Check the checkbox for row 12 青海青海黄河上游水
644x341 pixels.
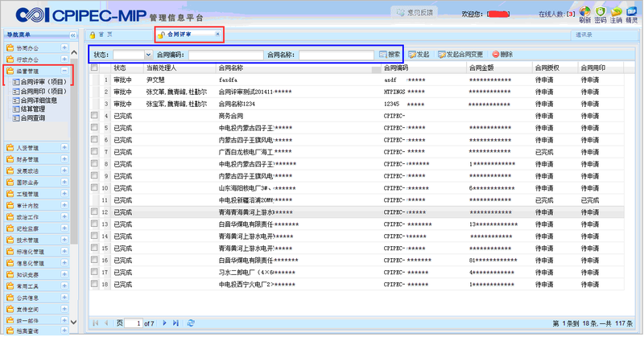[94, 212]
